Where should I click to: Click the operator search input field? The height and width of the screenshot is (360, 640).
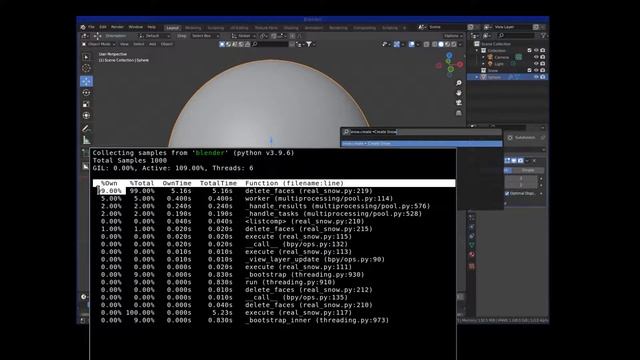coord(421,132)
